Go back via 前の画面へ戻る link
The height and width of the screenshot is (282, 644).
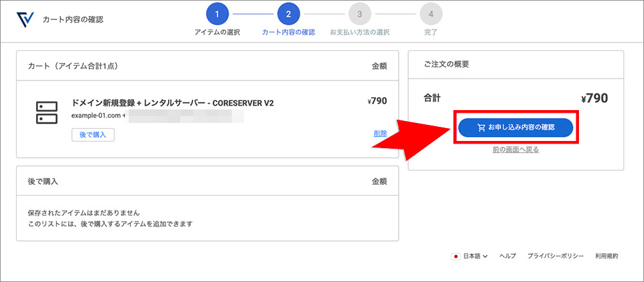click(x=515, y=149)
